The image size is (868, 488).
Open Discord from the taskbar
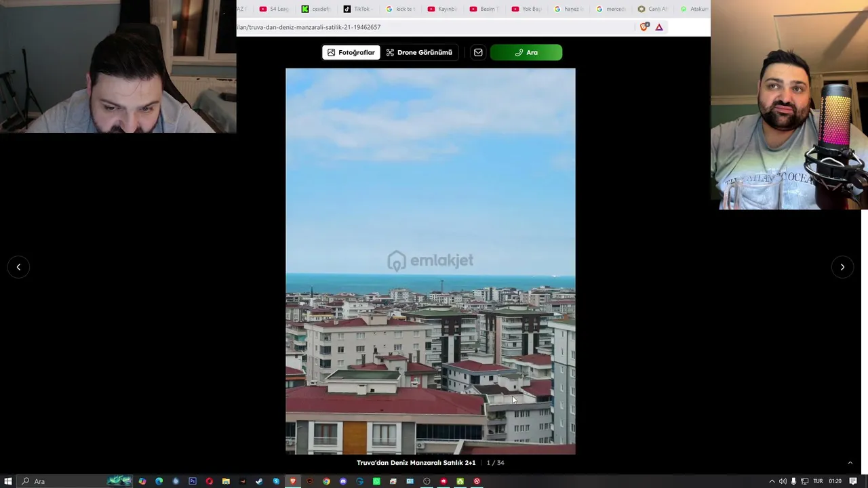(343, 481)
